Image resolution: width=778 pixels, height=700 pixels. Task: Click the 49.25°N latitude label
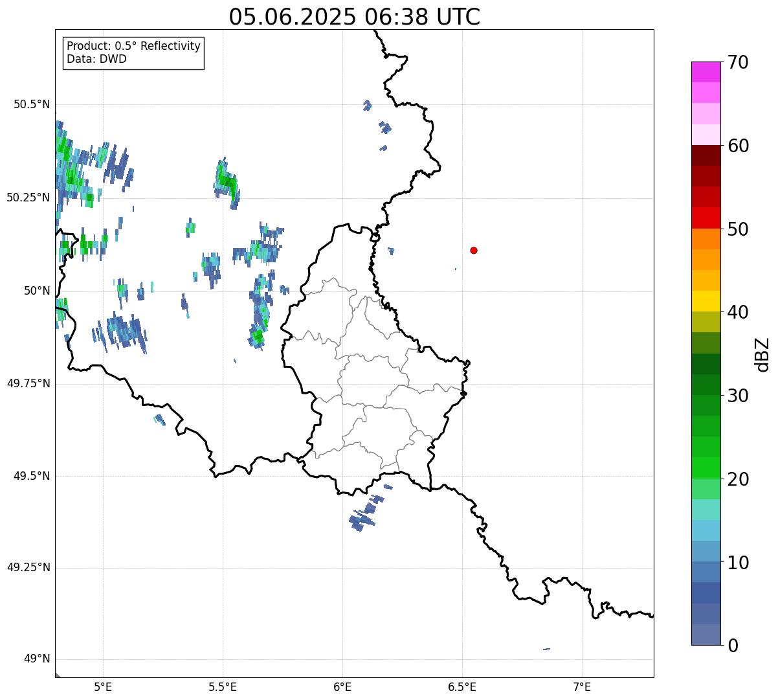tap(28, 568)
